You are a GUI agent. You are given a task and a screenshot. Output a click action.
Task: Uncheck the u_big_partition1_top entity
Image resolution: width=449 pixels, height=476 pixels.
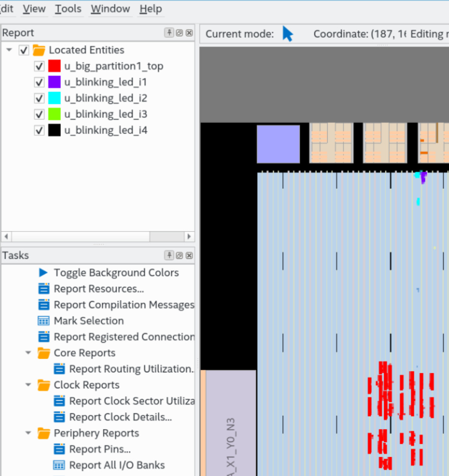pos(39,66)
